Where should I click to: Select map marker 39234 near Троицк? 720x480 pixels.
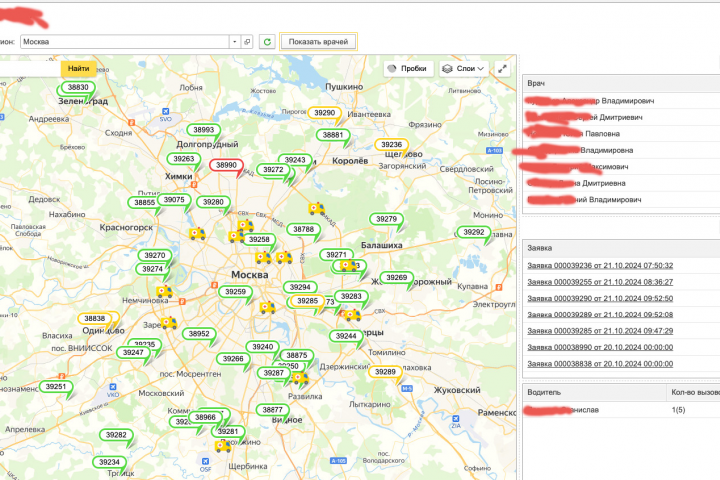109,462
